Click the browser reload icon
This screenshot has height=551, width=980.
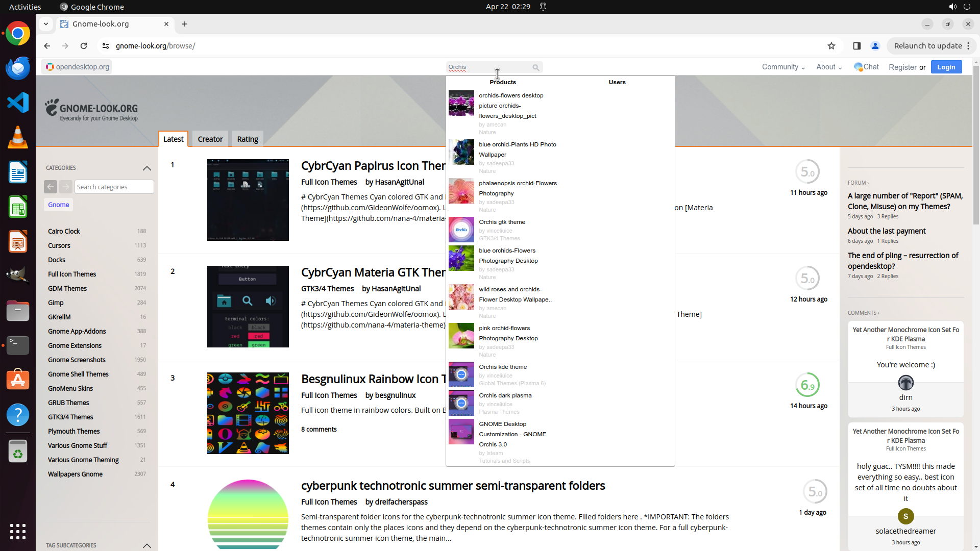(x=84, y=46)
